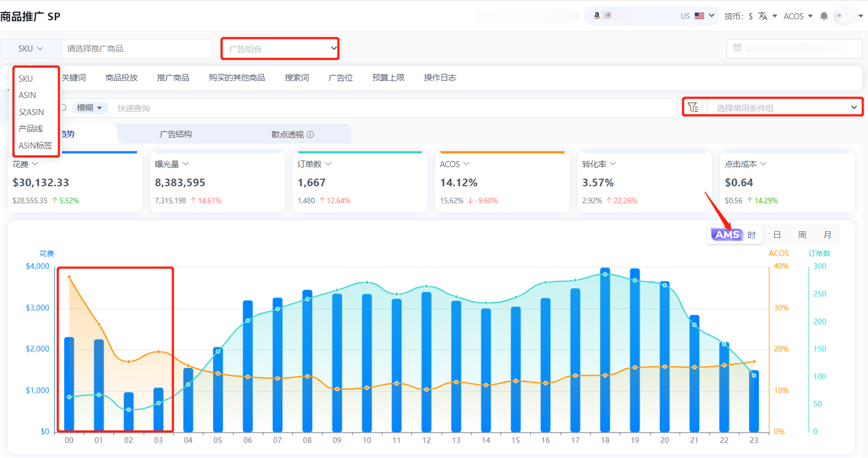Switch to the 商品投放 tab
The image size is (868, 458).
[122, 78]
